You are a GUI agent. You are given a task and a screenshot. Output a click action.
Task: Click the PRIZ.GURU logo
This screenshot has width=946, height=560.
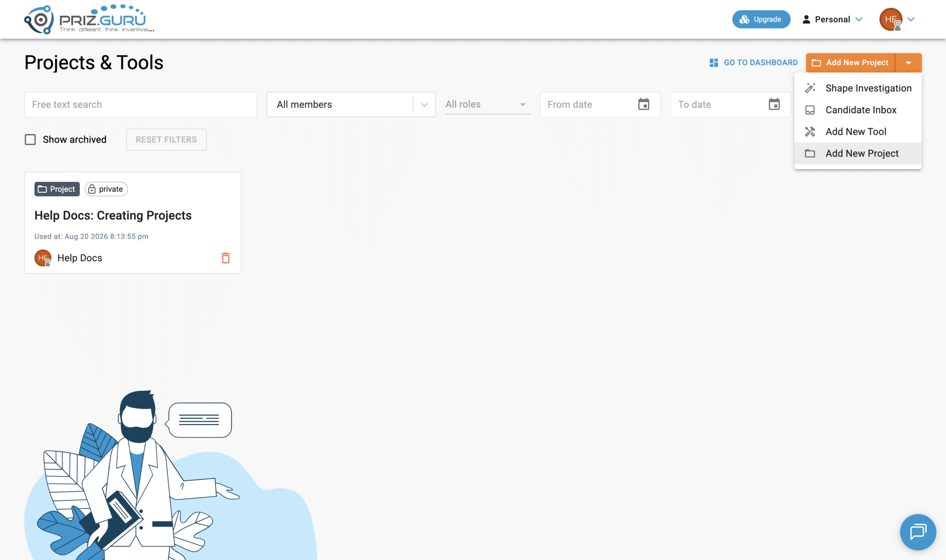coord(89,19)
